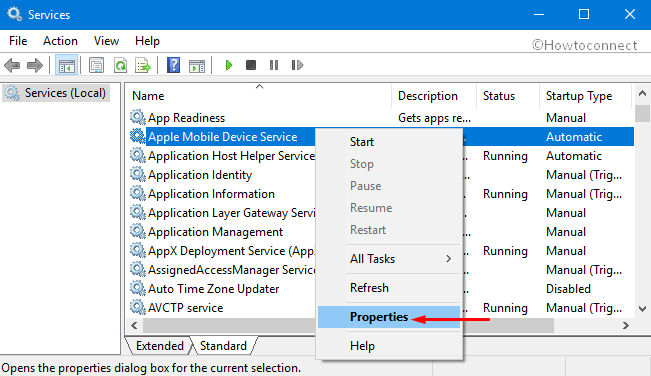Viewport: 651px width, 376px height.
Task: Click 'Disabled' startup type for Auto Time Zone Updater
Action: (x=568, y=288)
